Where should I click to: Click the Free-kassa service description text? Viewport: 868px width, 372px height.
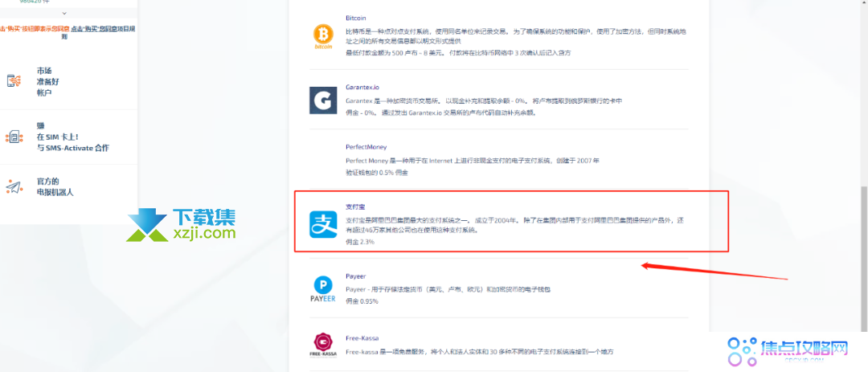click(480, 352)
